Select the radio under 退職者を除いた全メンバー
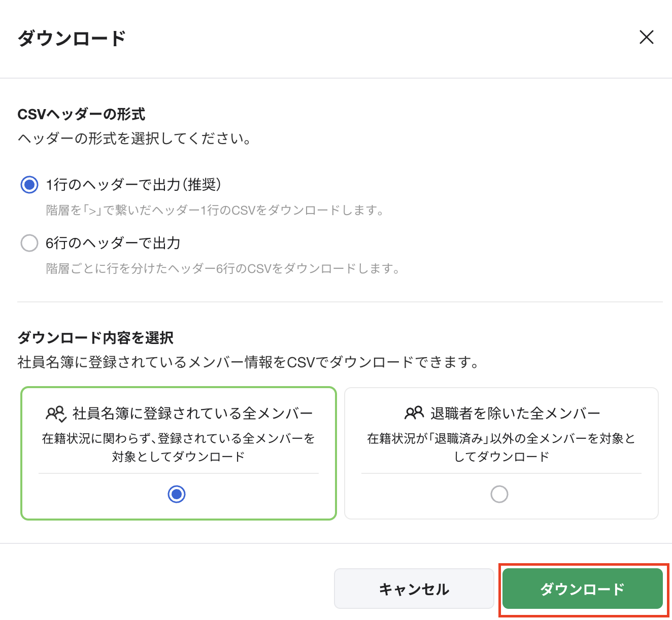Screen dimensions: 672x620 click(500, 494)
